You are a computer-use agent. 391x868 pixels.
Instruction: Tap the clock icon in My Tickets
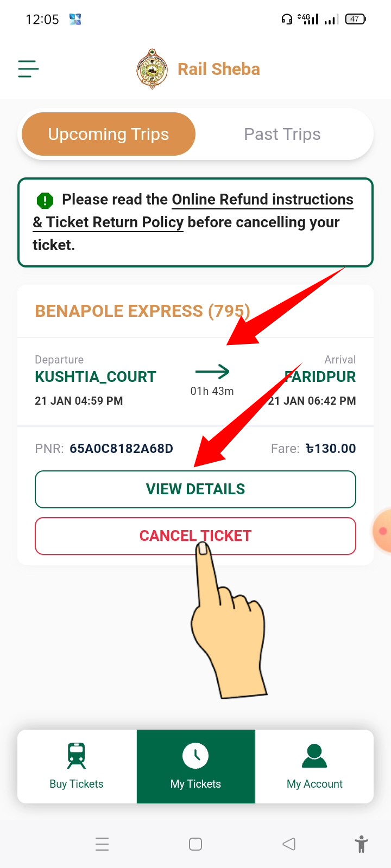195,756
